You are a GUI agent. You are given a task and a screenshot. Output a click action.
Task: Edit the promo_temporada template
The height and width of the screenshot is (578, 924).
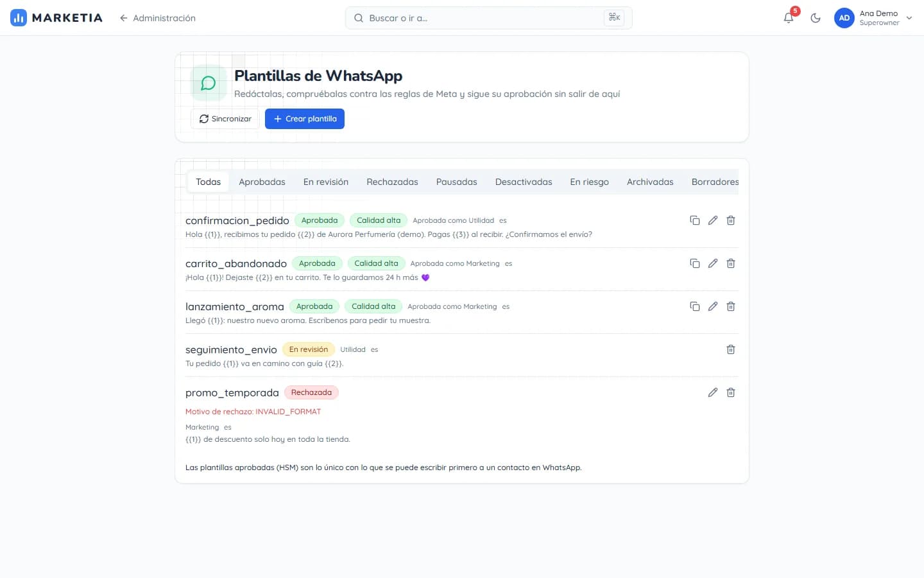point(713,392)
